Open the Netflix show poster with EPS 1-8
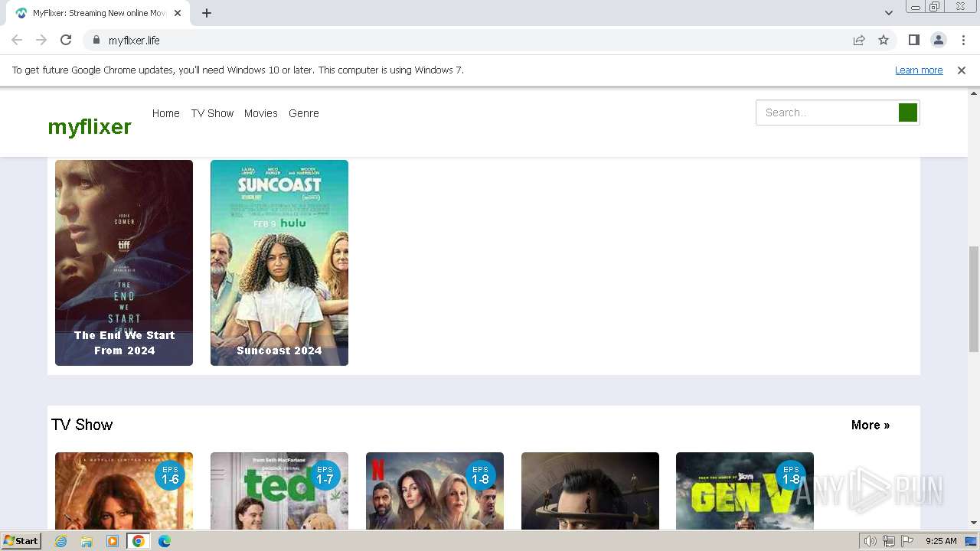 coord(435,491)
